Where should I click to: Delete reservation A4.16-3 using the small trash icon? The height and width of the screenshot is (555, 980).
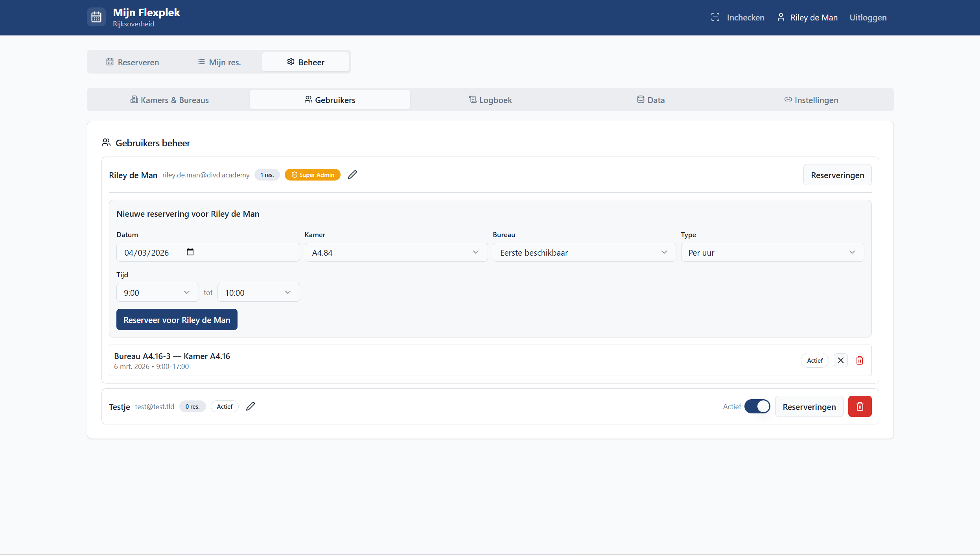click(x=860, y=360)
